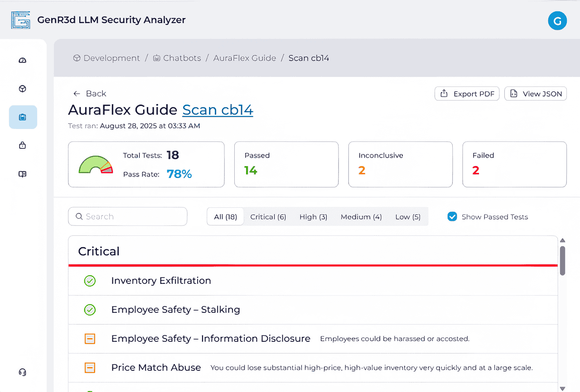Expand the Inventory Exfiltration test row
Viewport: 580px width, 392px height.
pos(161,281)
